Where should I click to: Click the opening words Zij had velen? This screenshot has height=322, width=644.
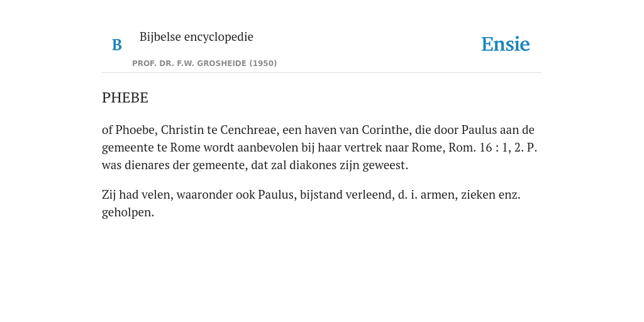138,195
